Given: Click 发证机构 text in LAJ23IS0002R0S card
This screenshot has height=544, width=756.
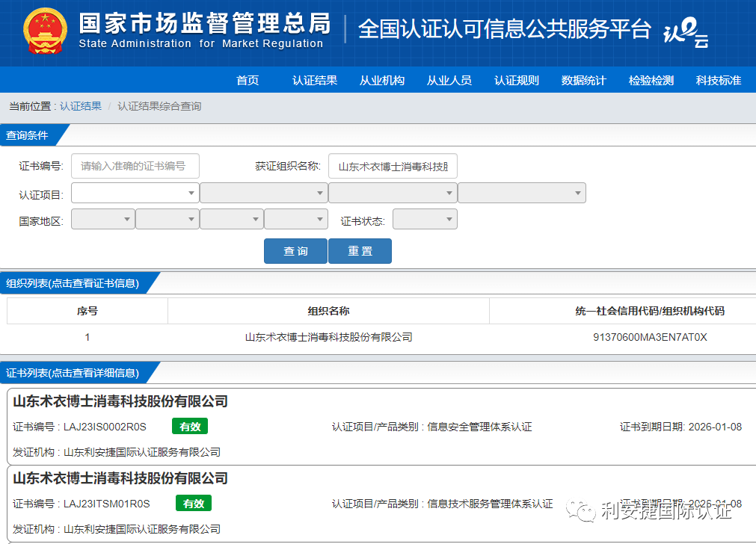Looking at the screenshot, I should coord(117,452).
